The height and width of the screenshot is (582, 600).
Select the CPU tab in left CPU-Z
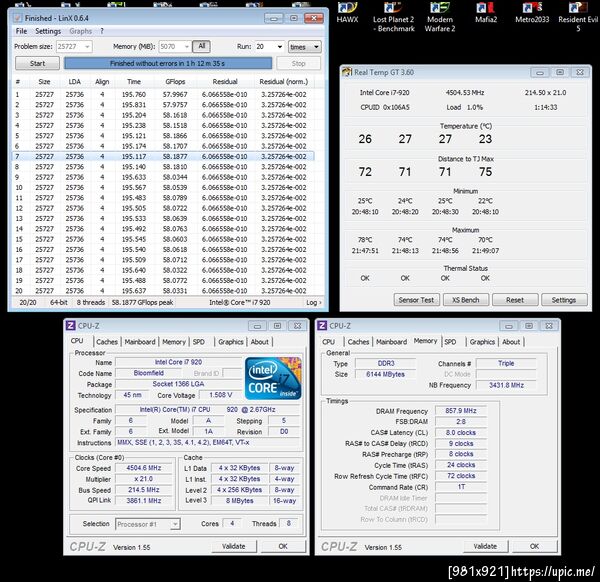[x=77, y=341]
